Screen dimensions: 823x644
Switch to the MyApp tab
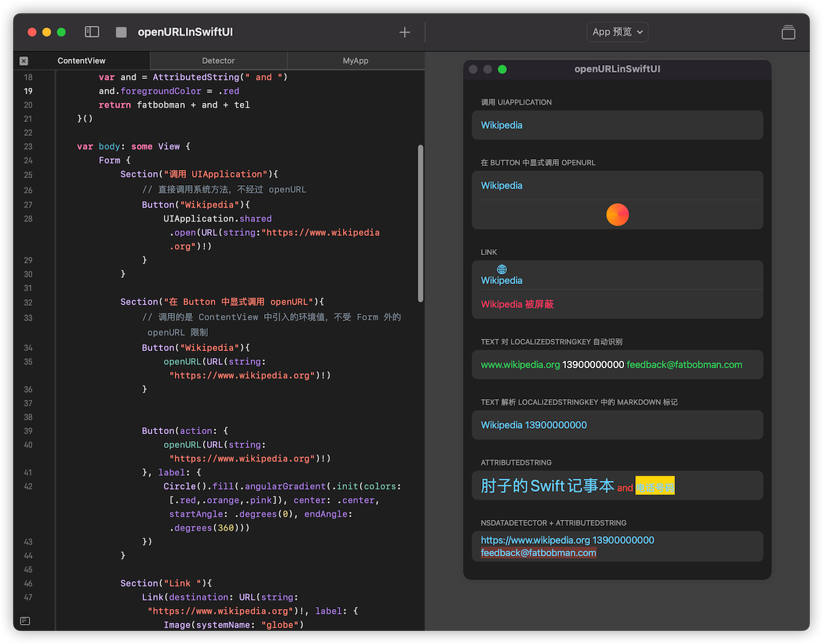pyautogui.click(x=355, y=61)
